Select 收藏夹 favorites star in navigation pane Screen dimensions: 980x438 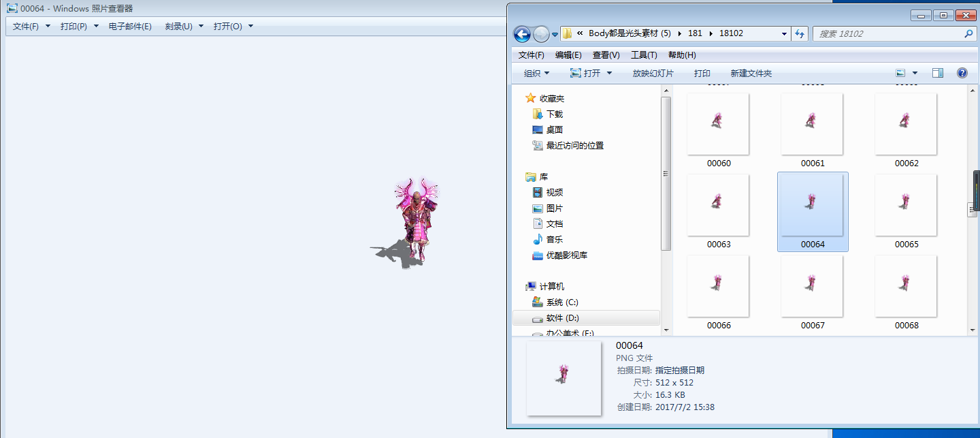click(531, 98)
